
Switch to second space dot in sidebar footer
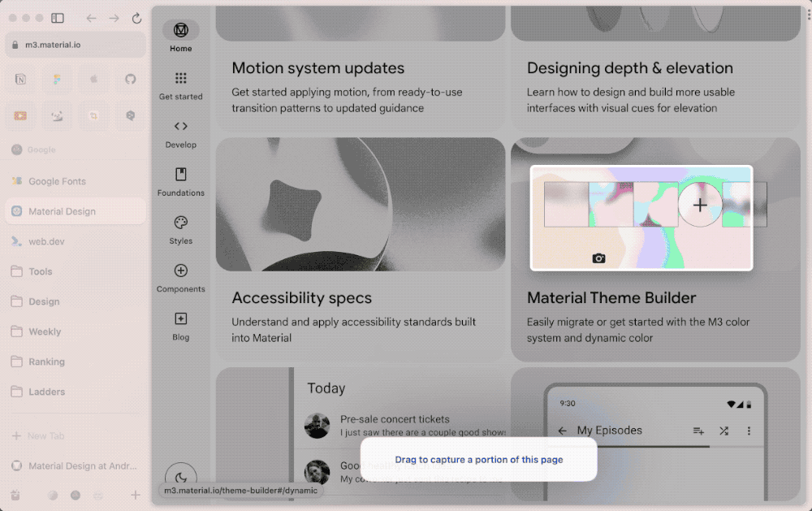tap(76, 496)
